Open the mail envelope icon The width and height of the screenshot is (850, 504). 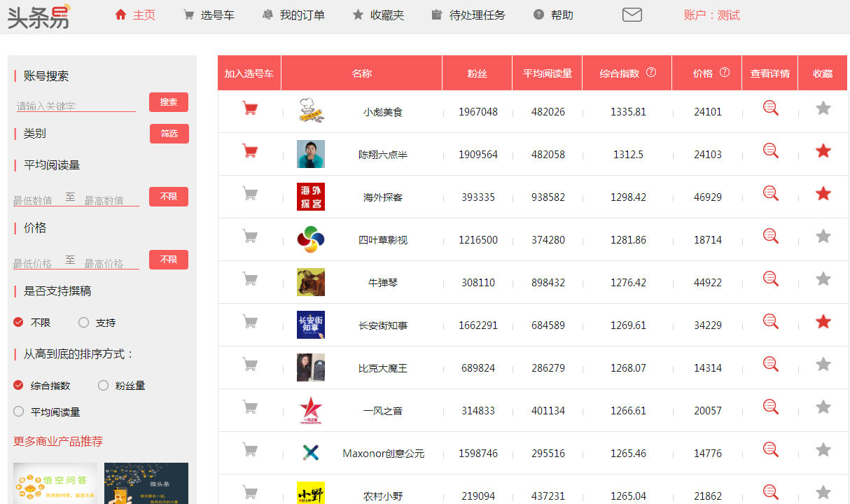632,15
